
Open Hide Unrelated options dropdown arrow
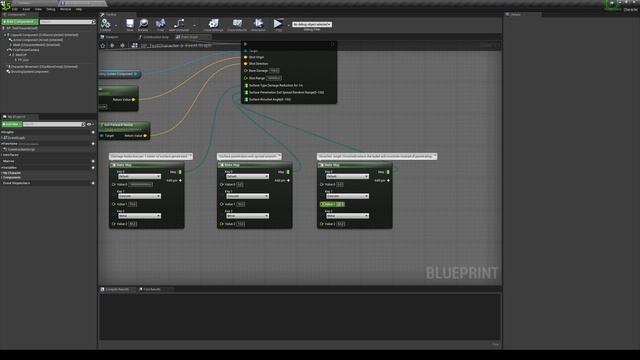tap(194, 25)
